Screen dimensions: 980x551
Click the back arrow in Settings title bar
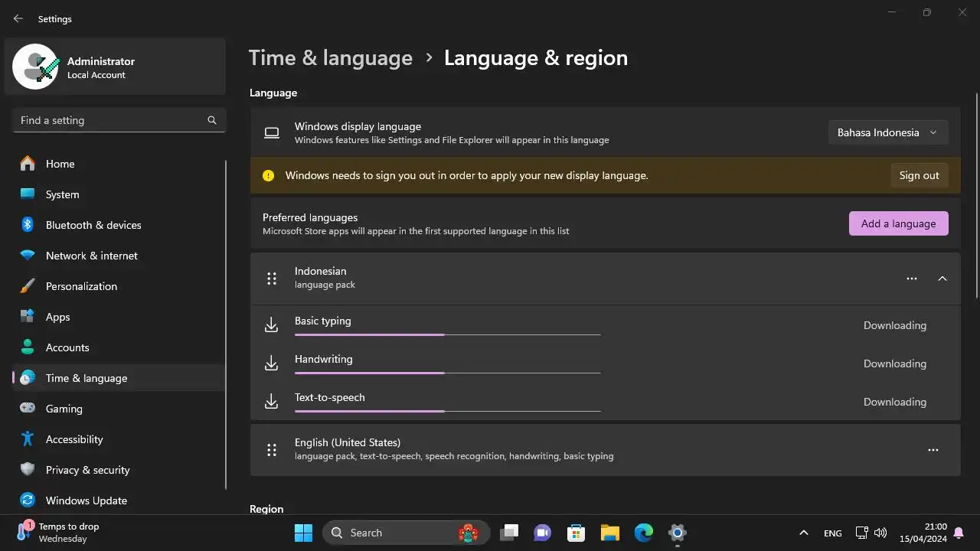point(18,18)
